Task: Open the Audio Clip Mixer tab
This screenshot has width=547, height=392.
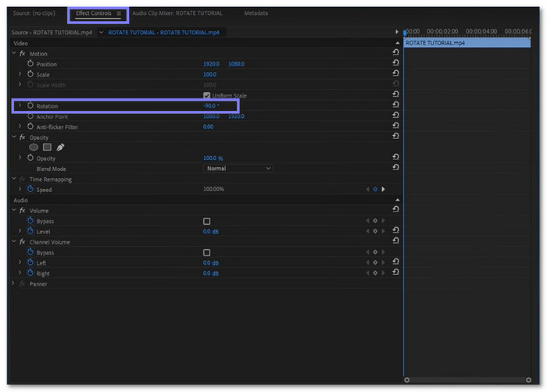Action: tap(177, 13)
